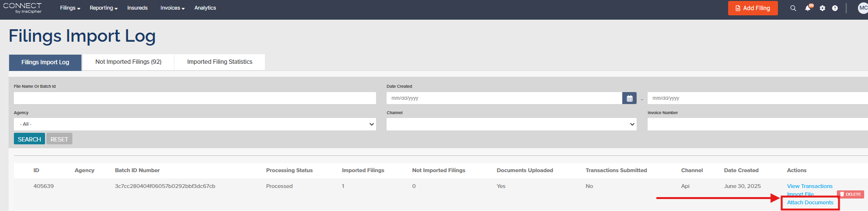Image resolution: width=868 pixels, height=211 pixels.
Task: Open the Import File link
Action: tap(800, 194)
